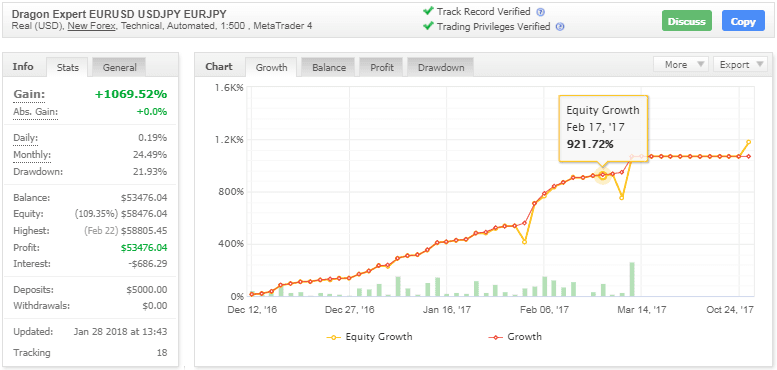
Task: Click the Abs. Gain label
Action: 35,112
